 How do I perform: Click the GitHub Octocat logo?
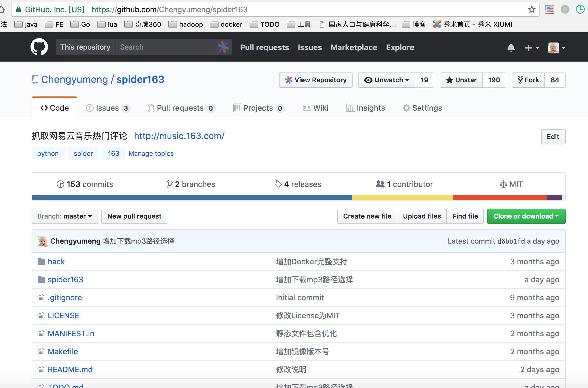39,47
